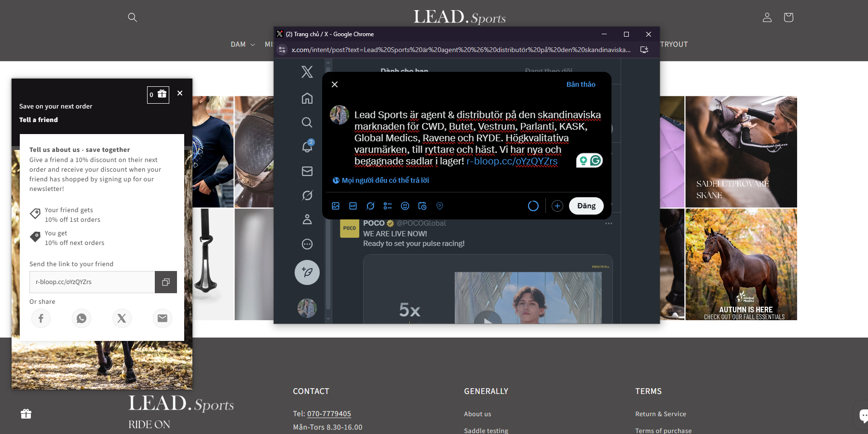Open more options on POCO post
This screenshot has height=434, width=868.
pyautogui.click(x=609, y=223)
